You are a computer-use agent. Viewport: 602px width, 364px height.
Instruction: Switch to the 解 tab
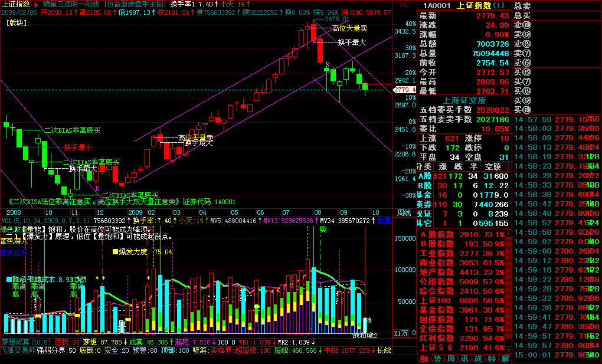[505, 359]
